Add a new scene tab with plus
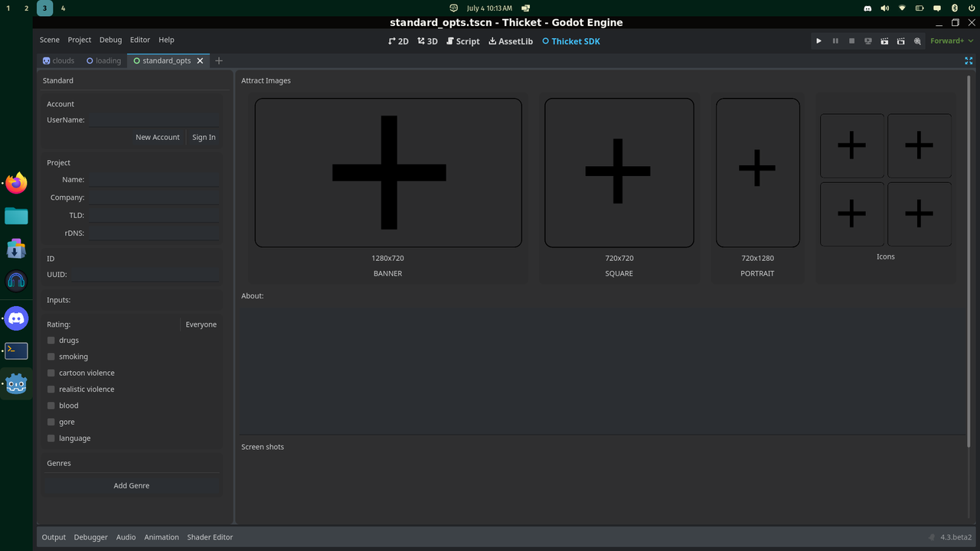 tap(219, 60)
